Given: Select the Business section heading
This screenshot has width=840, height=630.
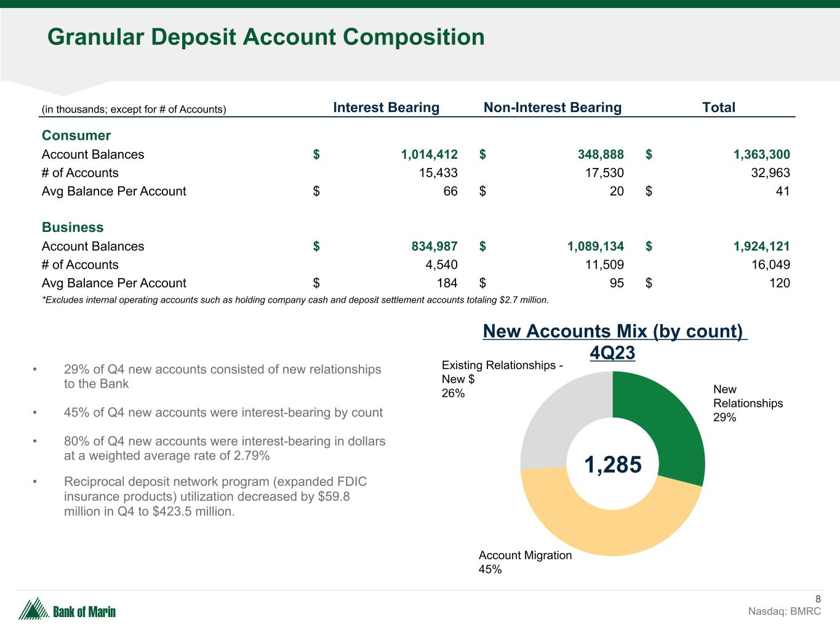Looking at the screenshot, I should [x=73, y=227].
